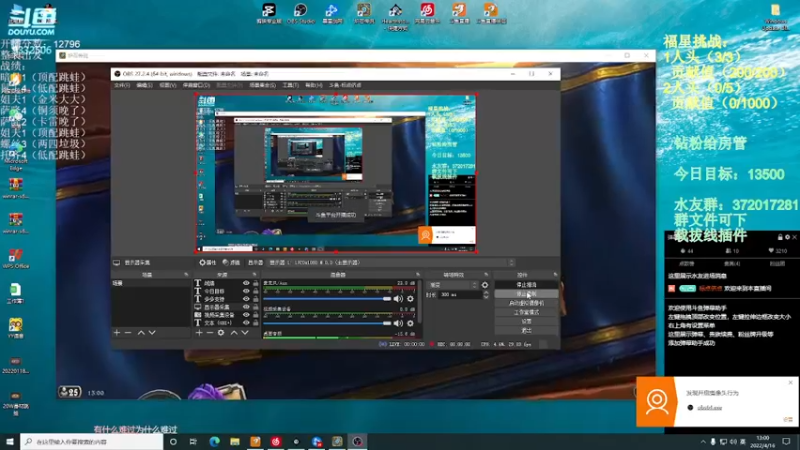
Task: Add a new scene with the plus icon
Action: coord(117,333)
